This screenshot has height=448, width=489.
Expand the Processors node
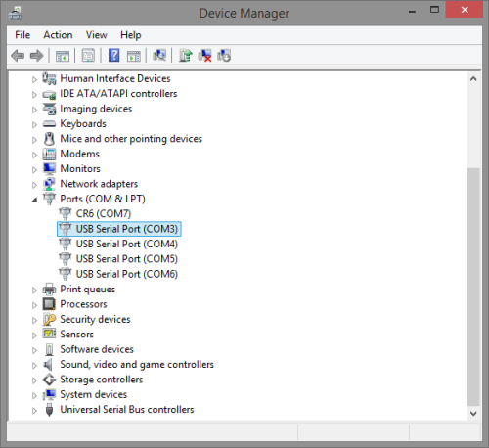(34, 305)
